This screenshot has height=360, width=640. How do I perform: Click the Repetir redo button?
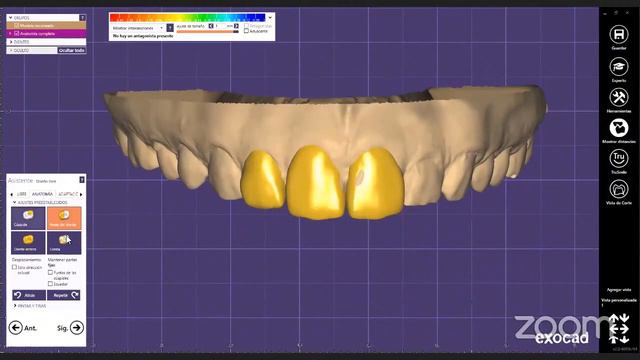click(64, 295)
